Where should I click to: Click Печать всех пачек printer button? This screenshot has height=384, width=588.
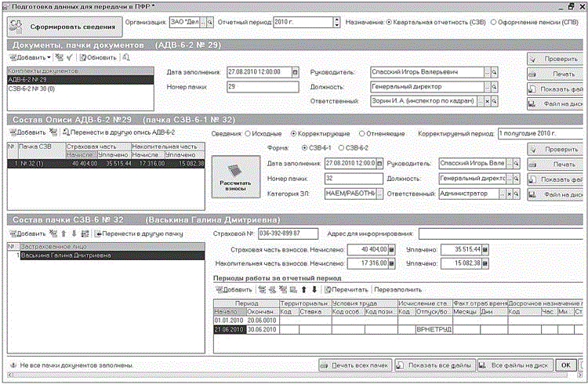click(x=354, y=365)
